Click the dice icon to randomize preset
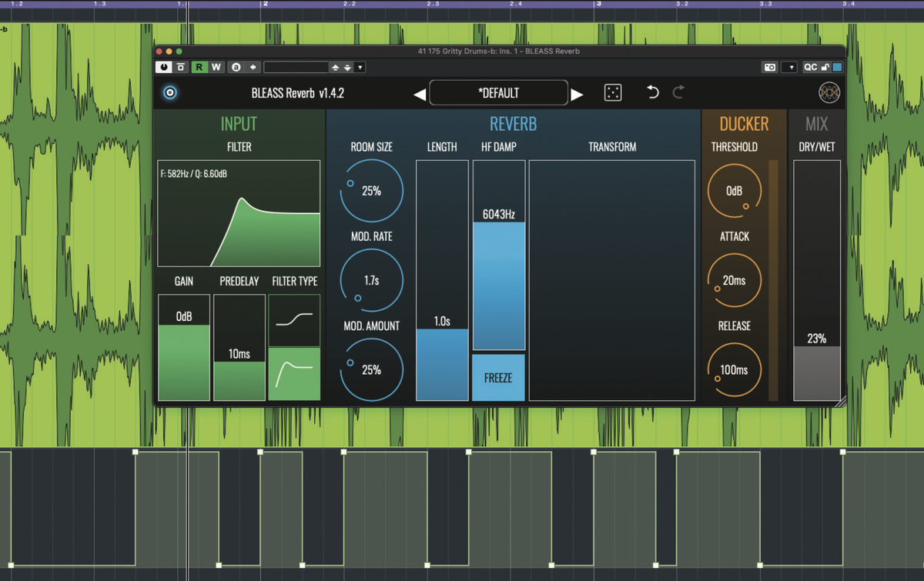This screenshot has height=581, width=924. coord(612,92)
